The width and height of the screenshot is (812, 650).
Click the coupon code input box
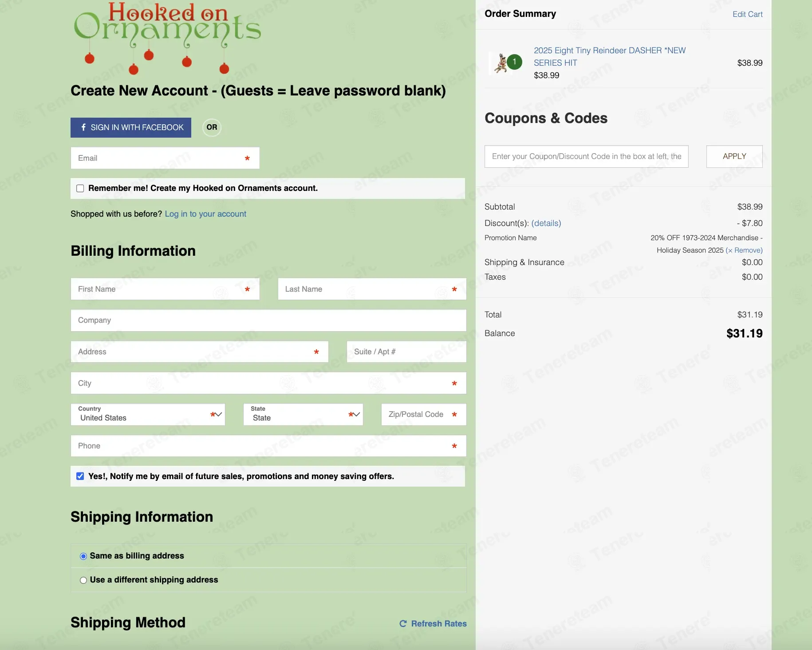(586, 156)
